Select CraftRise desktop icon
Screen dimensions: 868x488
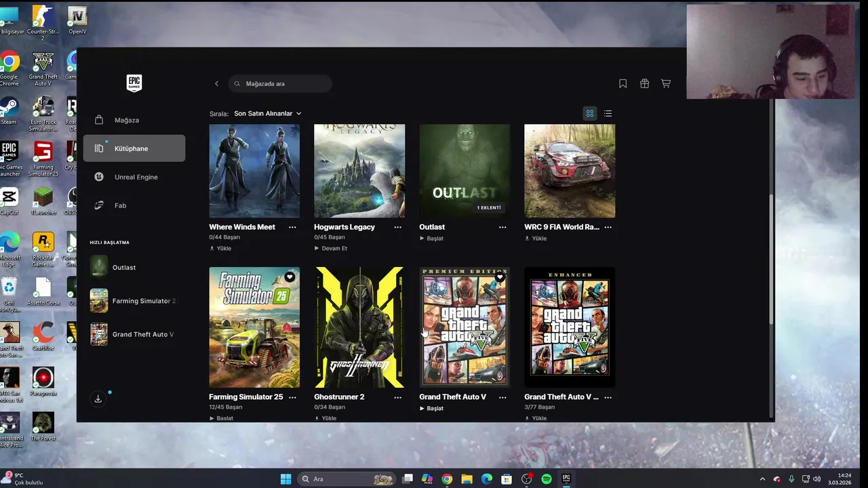tap(43, 336)
